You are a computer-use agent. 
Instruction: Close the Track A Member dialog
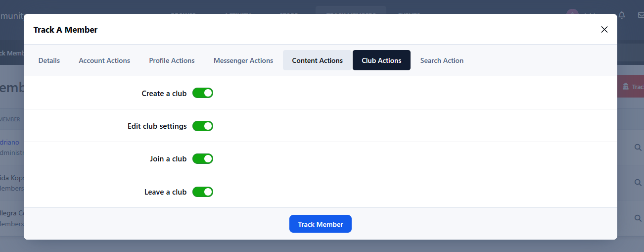pyautogui.click(x=604, y=30)
